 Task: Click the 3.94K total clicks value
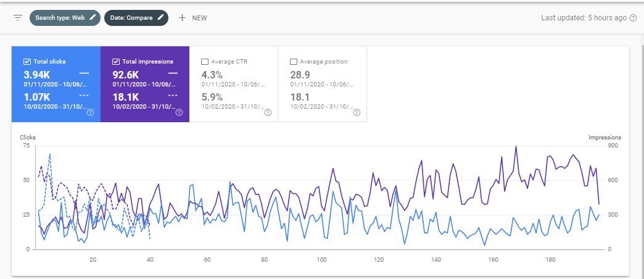pyautogui.click(x=38, y=74)
